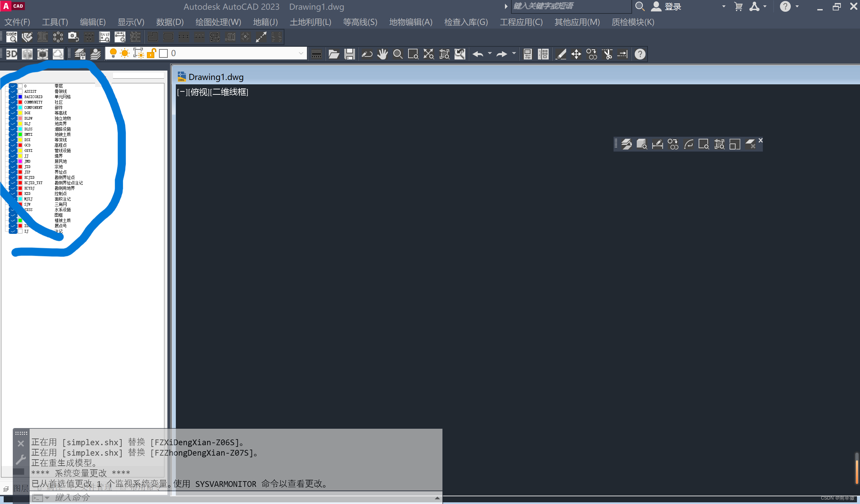
Task: Uncheck the BASICGRID layer checkbox
Action: pyautogui.click(x=13, y=97)
